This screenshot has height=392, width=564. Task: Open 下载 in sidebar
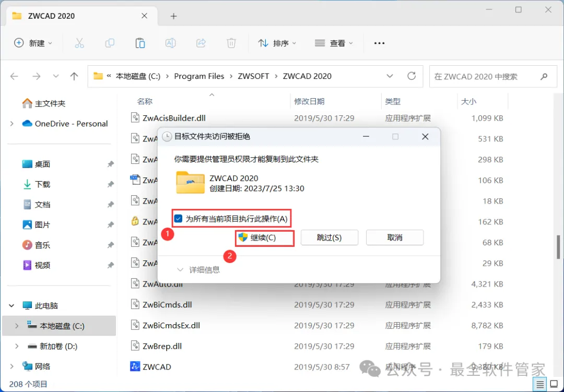[x=36, y=184]
